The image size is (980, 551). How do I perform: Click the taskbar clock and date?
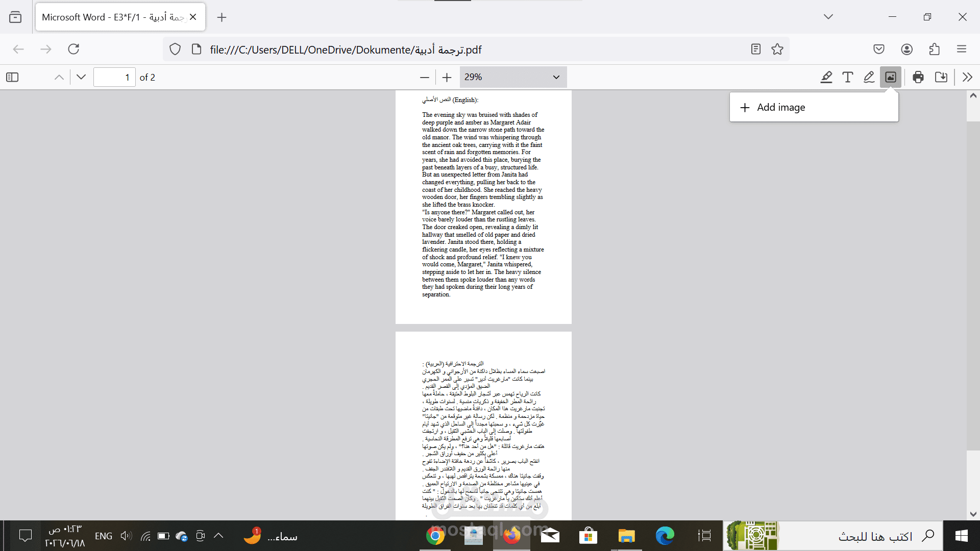[65, 536]
